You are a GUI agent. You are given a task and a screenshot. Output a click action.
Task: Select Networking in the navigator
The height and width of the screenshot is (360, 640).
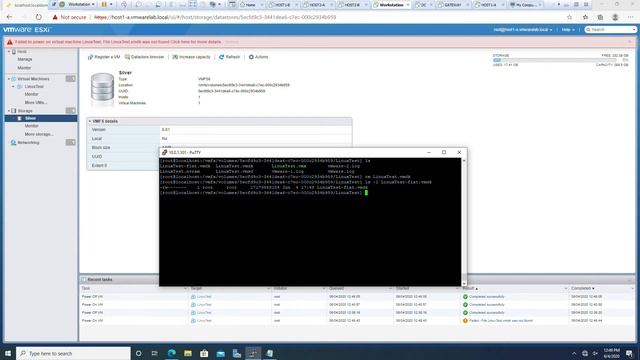pos(28,142)
